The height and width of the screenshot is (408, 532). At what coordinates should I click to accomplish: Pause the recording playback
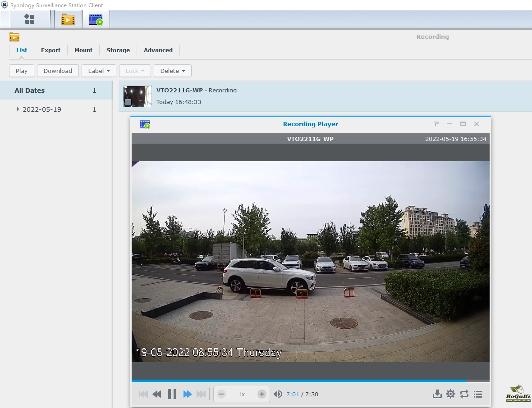(172, 394)
